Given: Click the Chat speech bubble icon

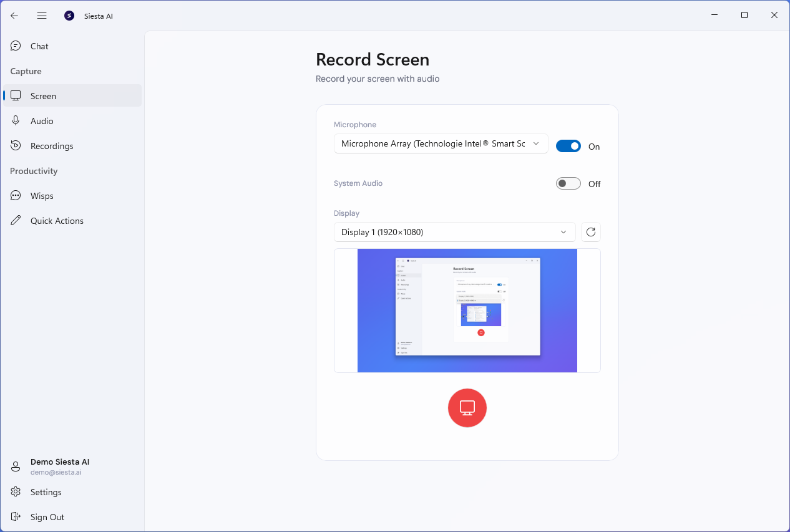Looking at the screenshot, I should click(16, 46).
